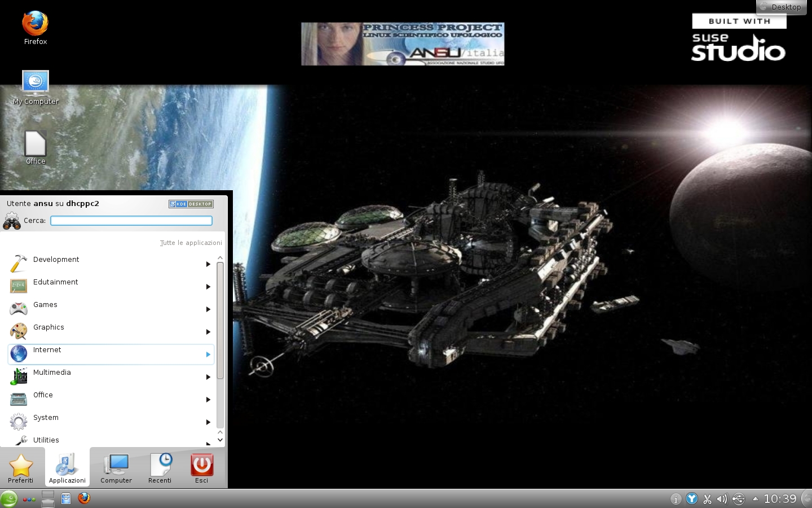This screenshot has height=508, width=812.
Task: Expand the Internet submenu arrow
Action: [208, 354]
